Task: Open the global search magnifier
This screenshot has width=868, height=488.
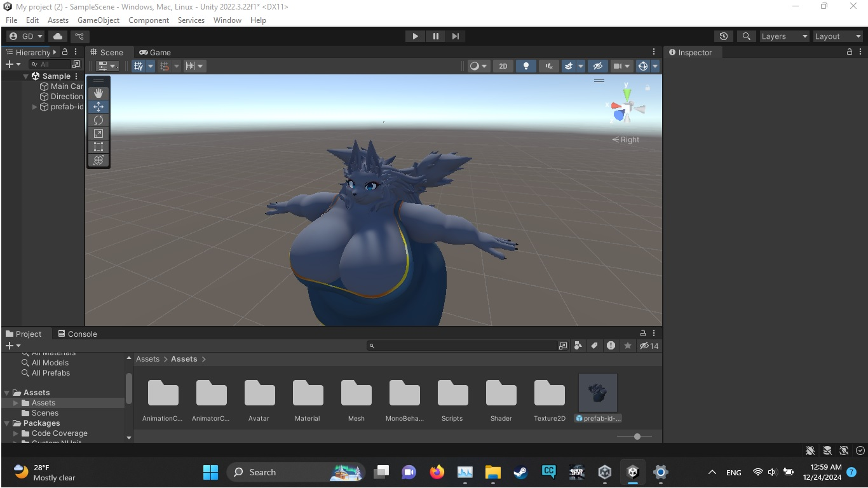Action: coord(747,36)
